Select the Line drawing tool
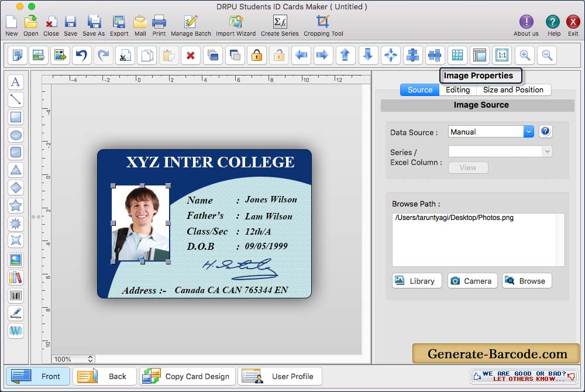The height and width of the screenshot is (392, 585). coord(16,99)
